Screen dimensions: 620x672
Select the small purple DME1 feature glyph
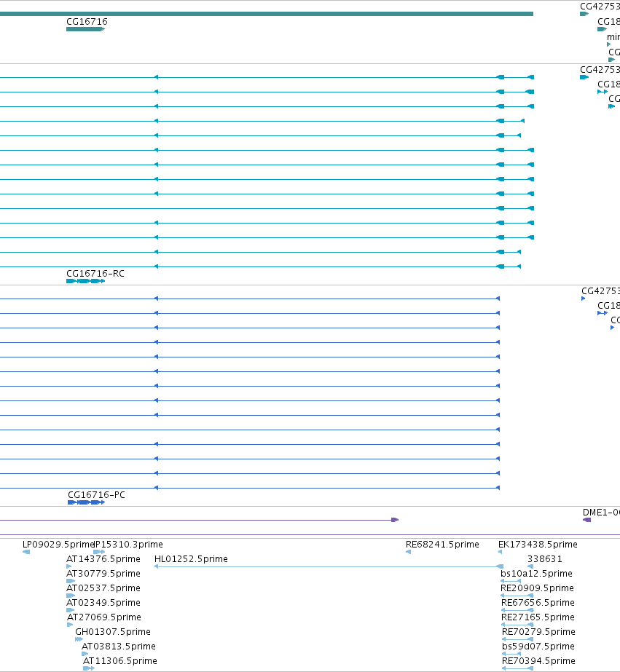(x=587, y=520)
